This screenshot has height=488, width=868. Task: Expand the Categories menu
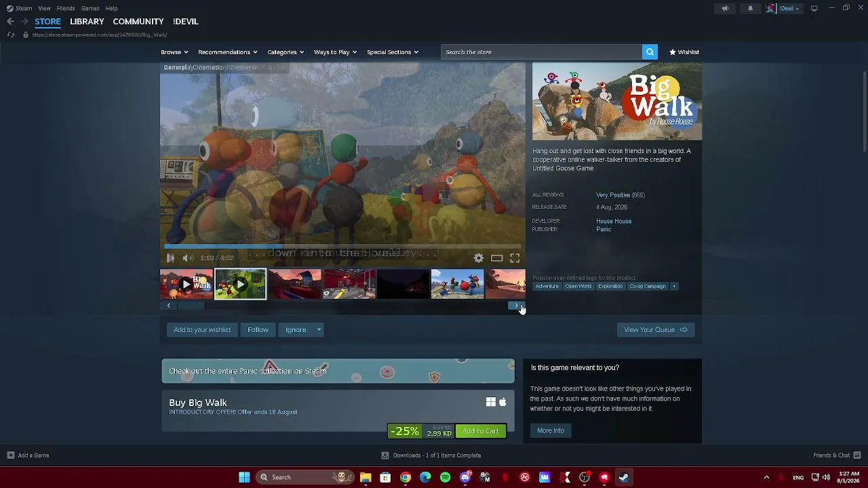[285, 52]
